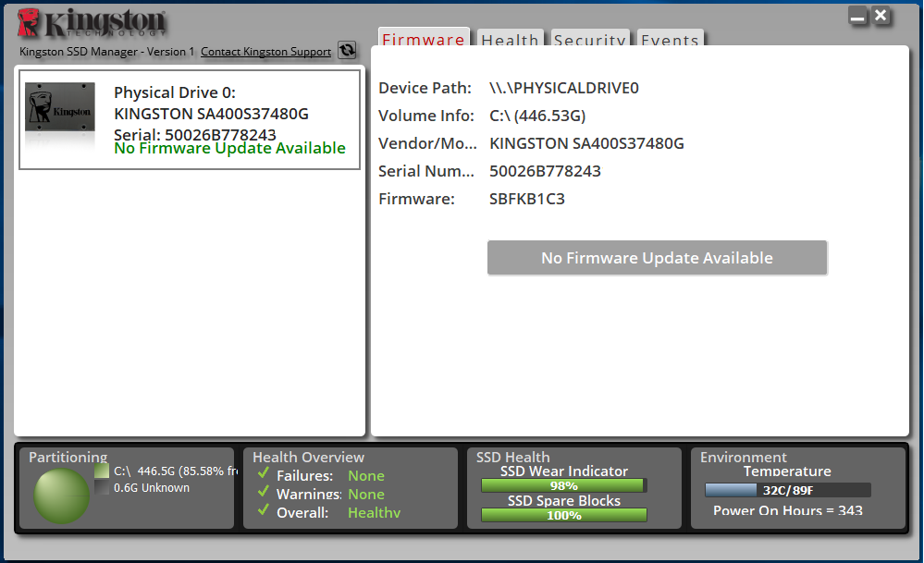The image size is (924, 563).
Task: Click the SSD Spare Blocks 100% bar
Action: (x=563, y=515)
